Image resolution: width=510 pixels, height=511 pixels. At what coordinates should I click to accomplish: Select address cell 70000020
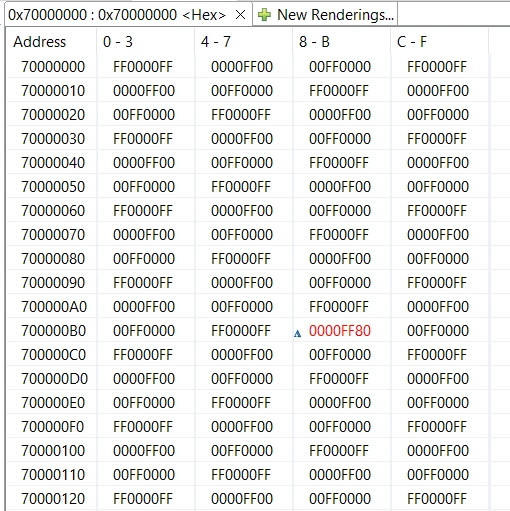coord(53,115)
